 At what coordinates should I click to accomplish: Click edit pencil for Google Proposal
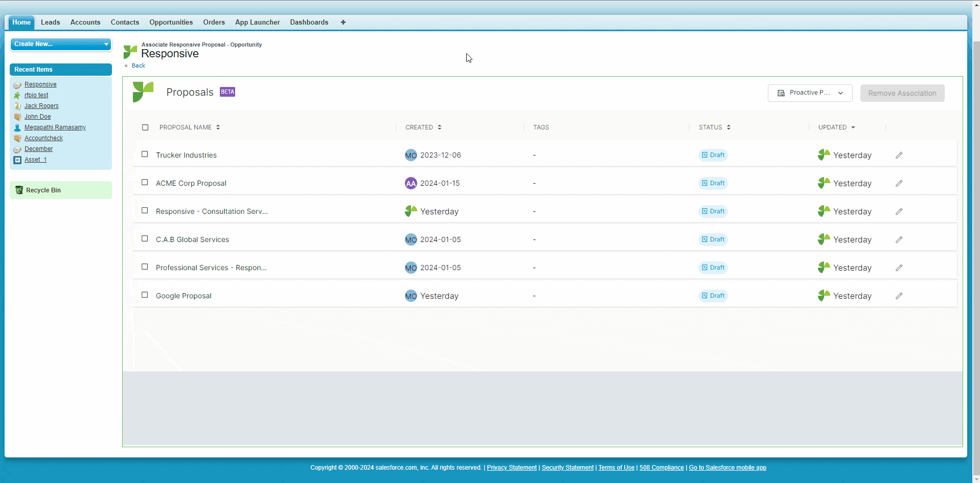point(899,296)
